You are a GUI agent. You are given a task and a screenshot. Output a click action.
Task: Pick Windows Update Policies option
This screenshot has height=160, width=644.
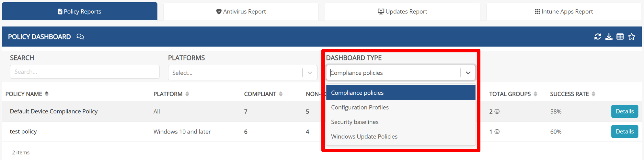click(364, 136)
